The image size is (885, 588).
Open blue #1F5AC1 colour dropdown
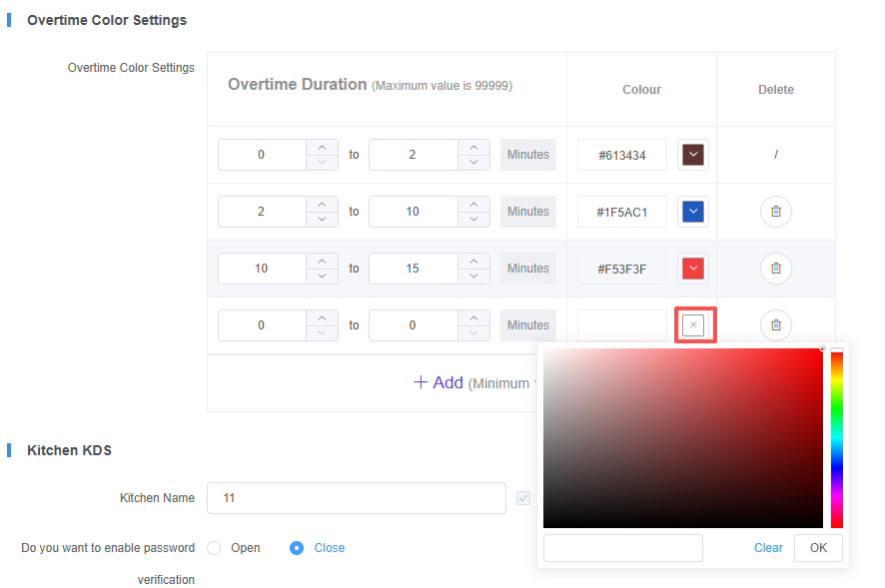[x=692, y=212]
